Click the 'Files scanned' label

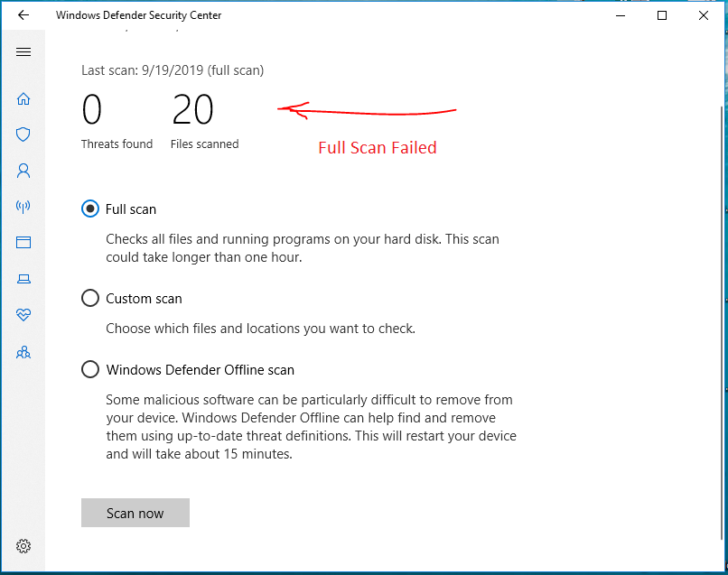(205, 144)
